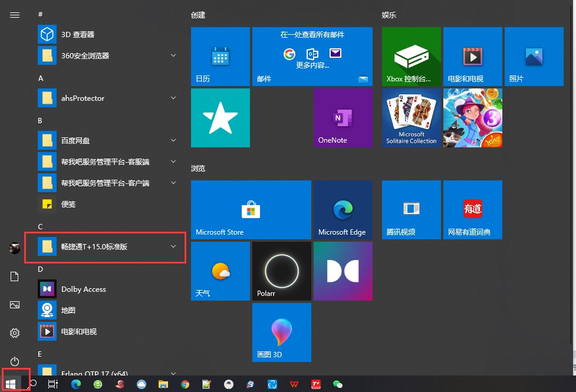Open the Polarr tile
This screenshot has width=576, height=392.
point(281,271)
